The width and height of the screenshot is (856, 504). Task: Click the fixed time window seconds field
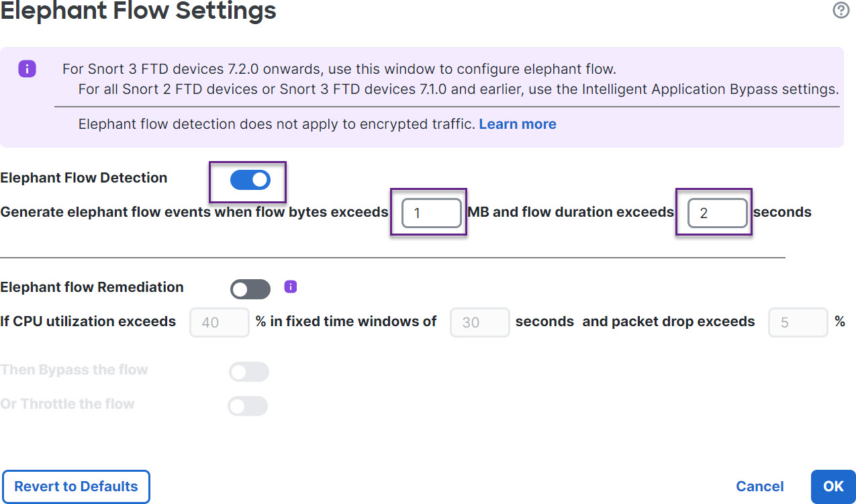click(479, 322)
